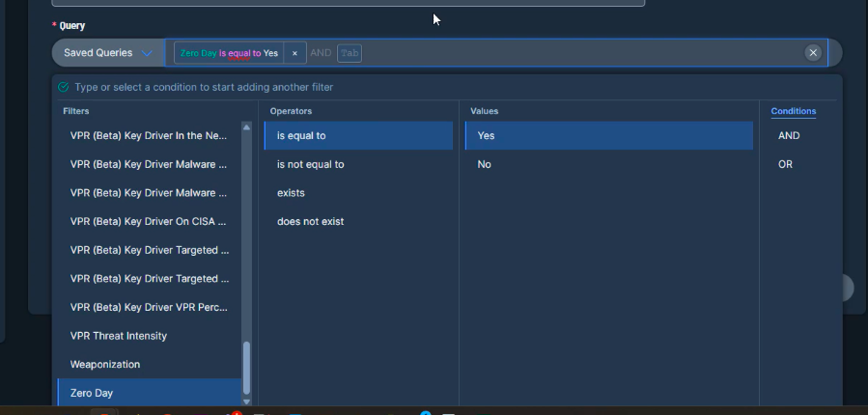Viewport: 868px width, 415px height.
Task: Choose VPR Threat Intensity filter
Action: point(119,336)
